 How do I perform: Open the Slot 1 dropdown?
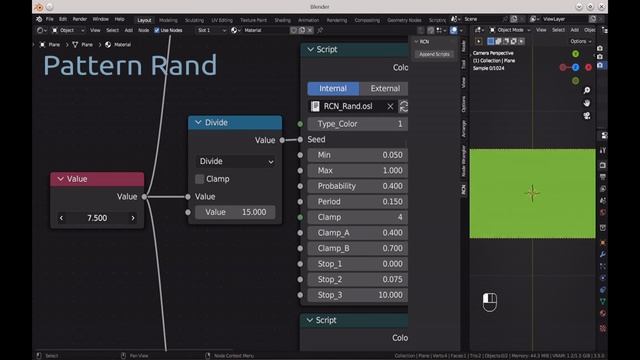click(x=211, y=30)
